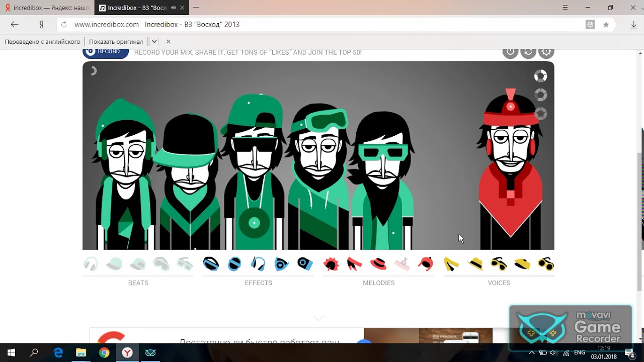Select the round blue masked-head effect icon
This screenshot has width=644, height=362.
pos(234,263)
